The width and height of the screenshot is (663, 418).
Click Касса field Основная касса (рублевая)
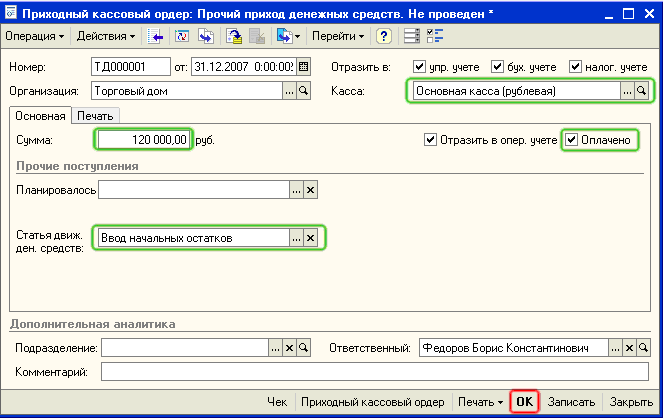[517, 91]
